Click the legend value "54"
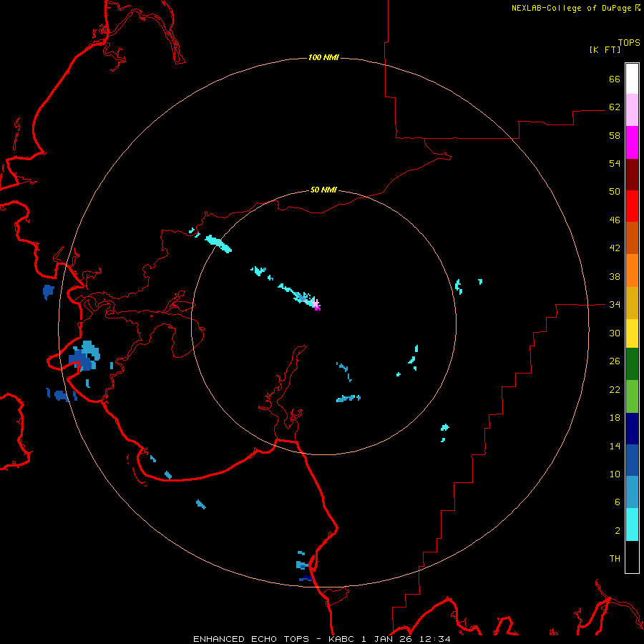 [x=615, y=163]
